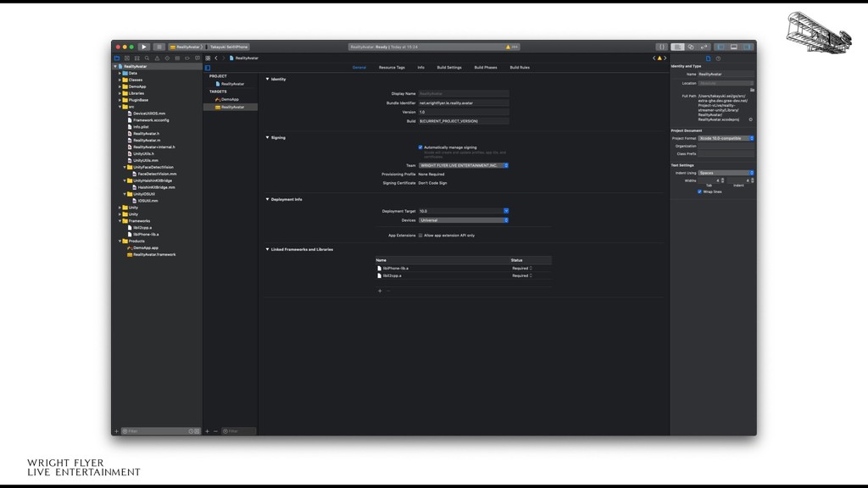Switch to the Build Settings tab
868x488 pixels.
(449, 67)
